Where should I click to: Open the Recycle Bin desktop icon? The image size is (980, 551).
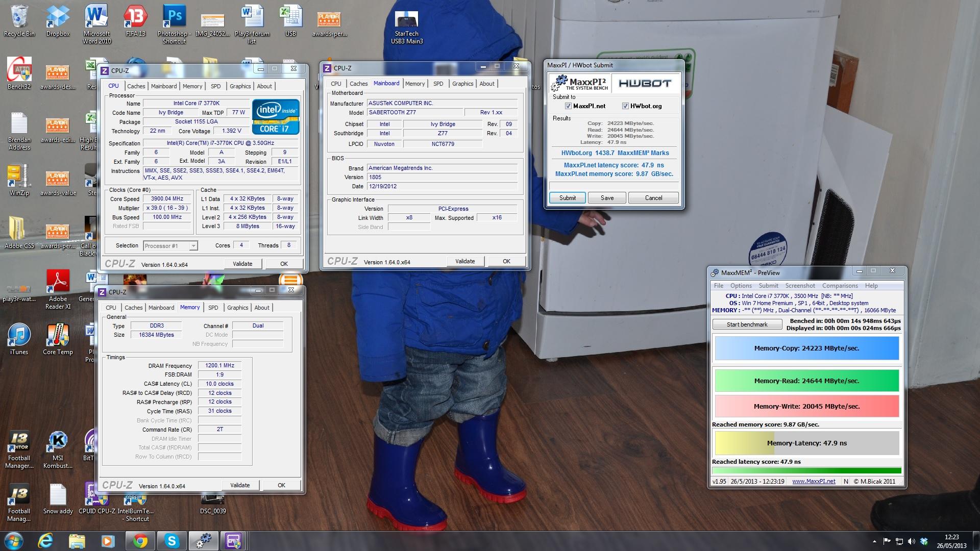[19, 20]
